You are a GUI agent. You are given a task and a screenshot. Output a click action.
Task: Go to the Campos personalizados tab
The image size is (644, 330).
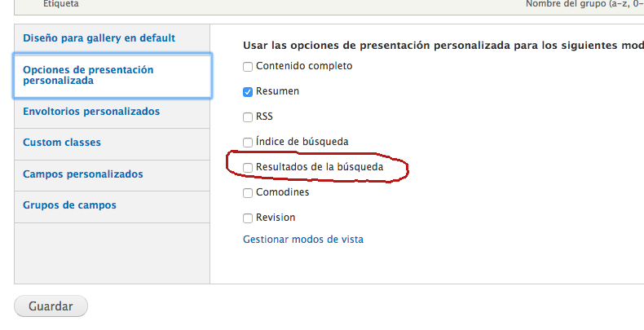click(83, 174)
